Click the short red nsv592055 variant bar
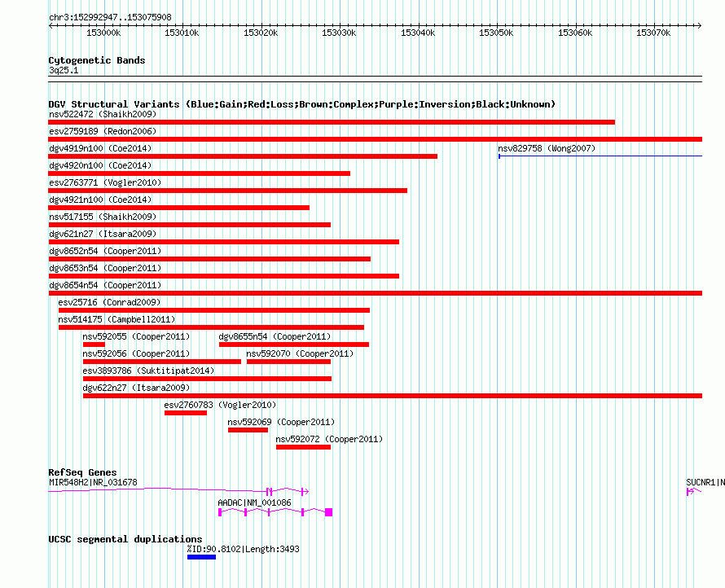Viewport: 725px width, 588px height. point(94,344)
